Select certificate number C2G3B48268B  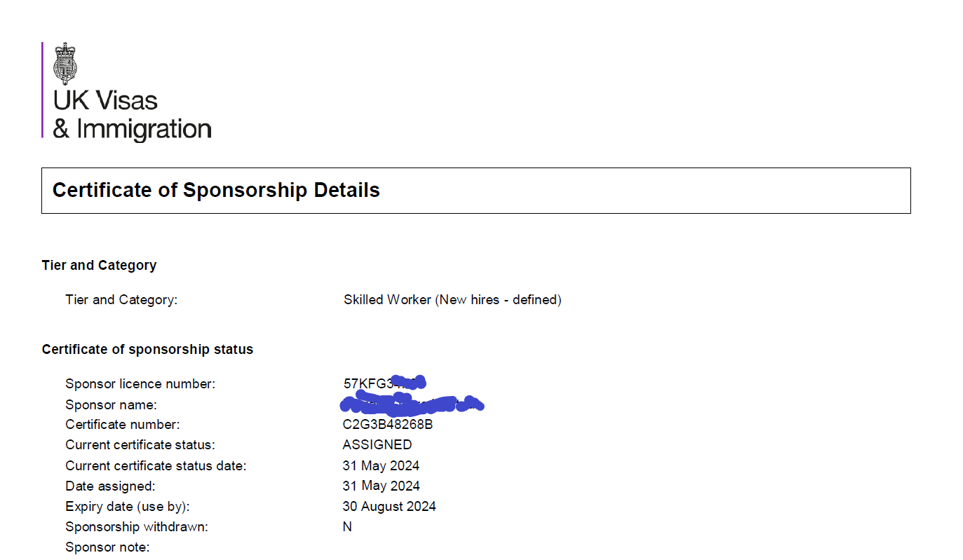point(388,425)
